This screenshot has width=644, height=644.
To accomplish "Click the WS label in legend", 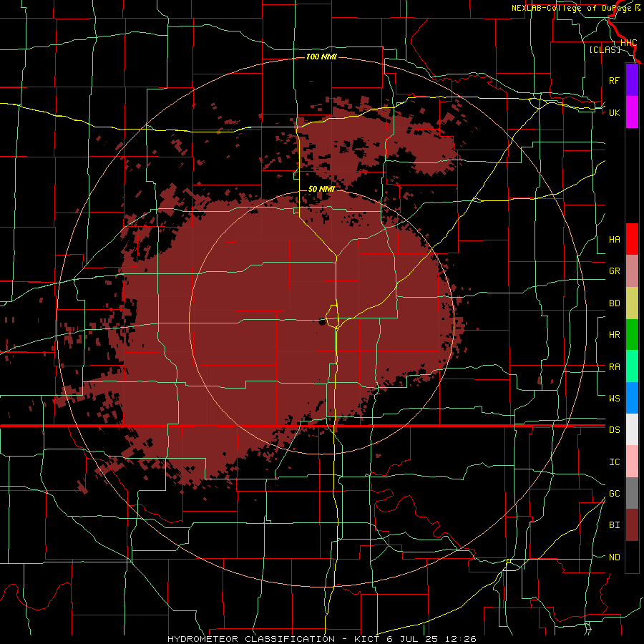I will pyautogui.click(x=614, y=398).
